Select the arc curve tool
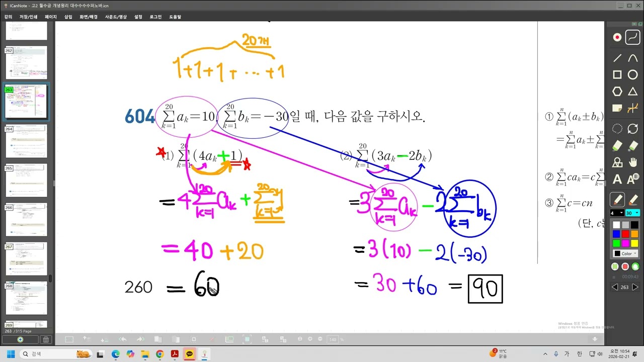This screenshot has width=644, height=362. click(633, 58)
